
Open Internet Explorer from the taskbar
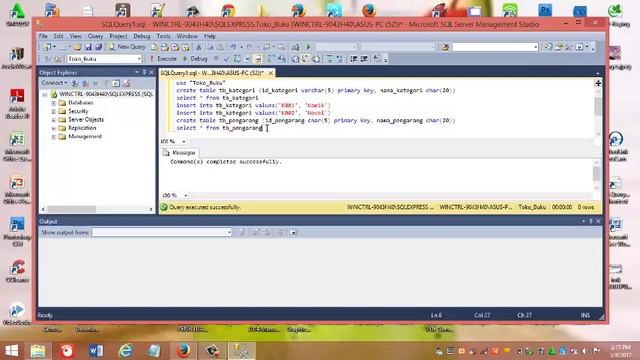(125, 351)
